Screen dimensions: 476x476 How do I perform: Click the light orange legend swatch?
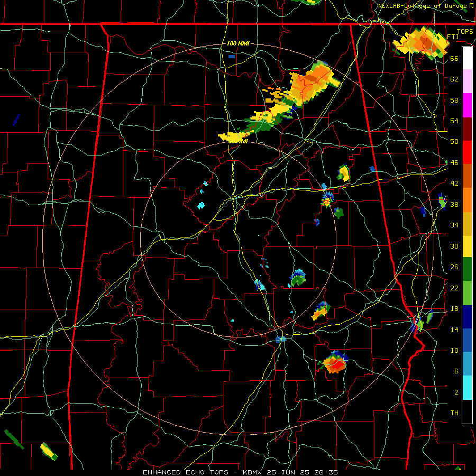coord(467,199)
